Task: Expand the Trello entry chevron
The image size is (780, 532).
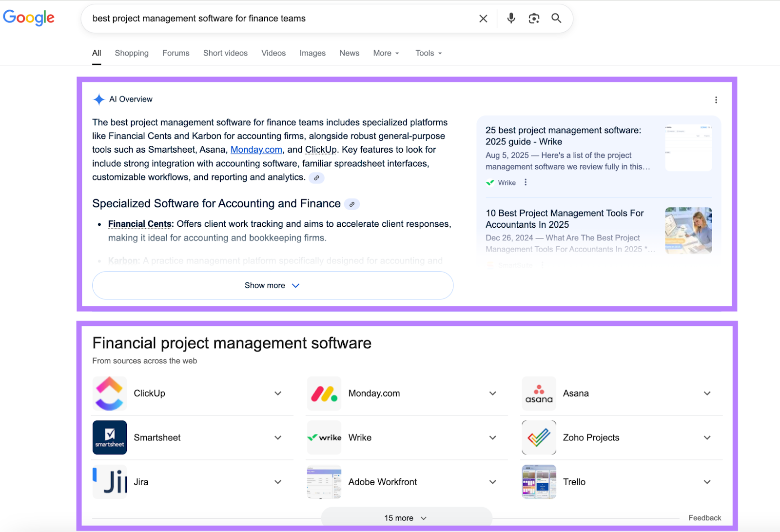Action: (x=707, y=482)
